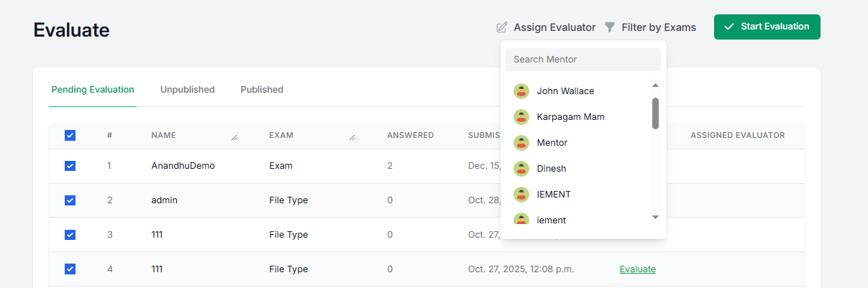Uncheck the AnandhuDemo row checkbox
Image resolution: width=868 pixels, height=288 pixels.
[x=70, y=166]
